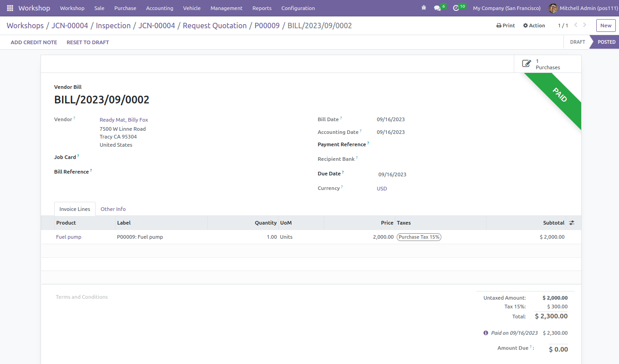Open JCN-00004 breadcrumb after Workshops
Image resolution: width=619 pixels, height=364 pixels.
(x=70, y=26)
